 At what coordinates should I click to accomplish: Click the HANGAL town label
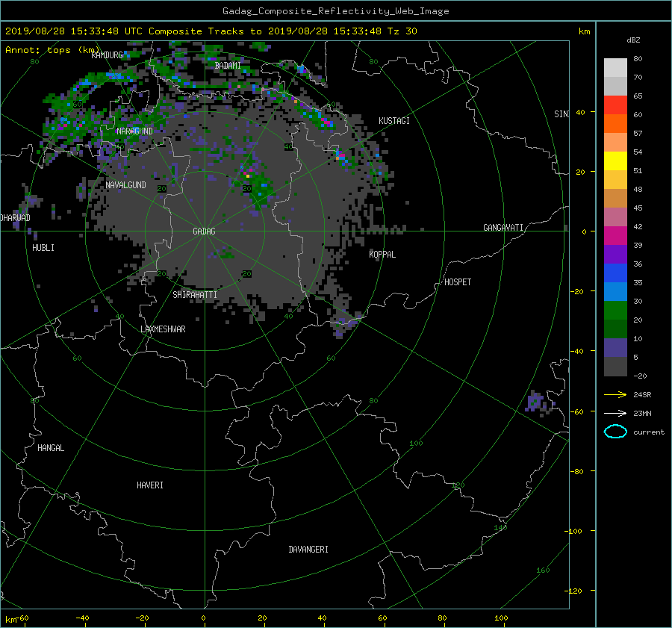coord(51,448)
